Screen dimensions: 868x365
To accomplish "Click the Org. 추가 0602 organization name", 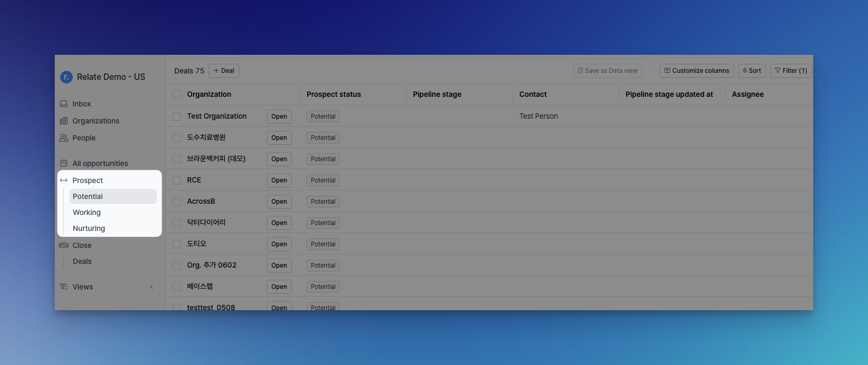I will click(x=212, y=265).
